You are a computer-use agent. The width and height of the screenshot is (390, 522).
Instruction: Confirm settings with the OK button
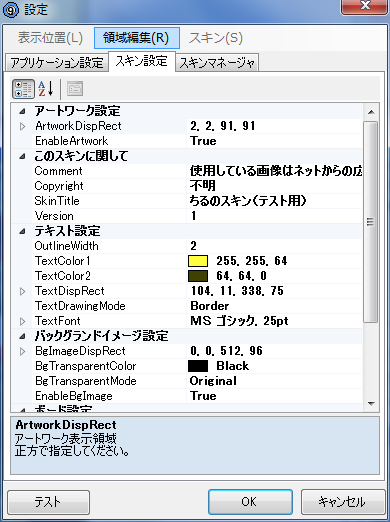tap(250, 502)
